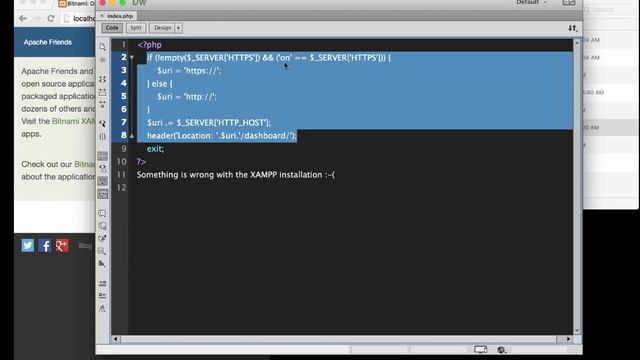Image resolution: width=640 pixels, height=360 pixels.
Task: Click code fold triangle at line 8
Action: pos(132,136)
